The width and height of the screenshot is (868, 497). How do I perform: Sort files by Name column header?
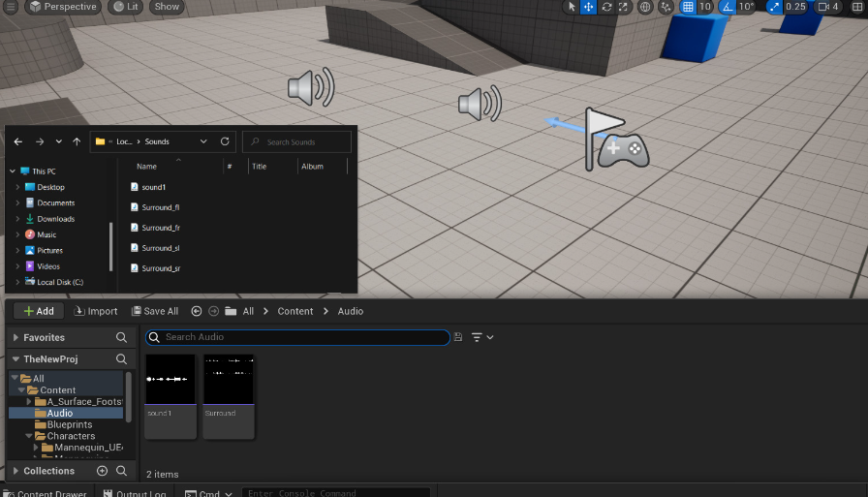point(146,166)
